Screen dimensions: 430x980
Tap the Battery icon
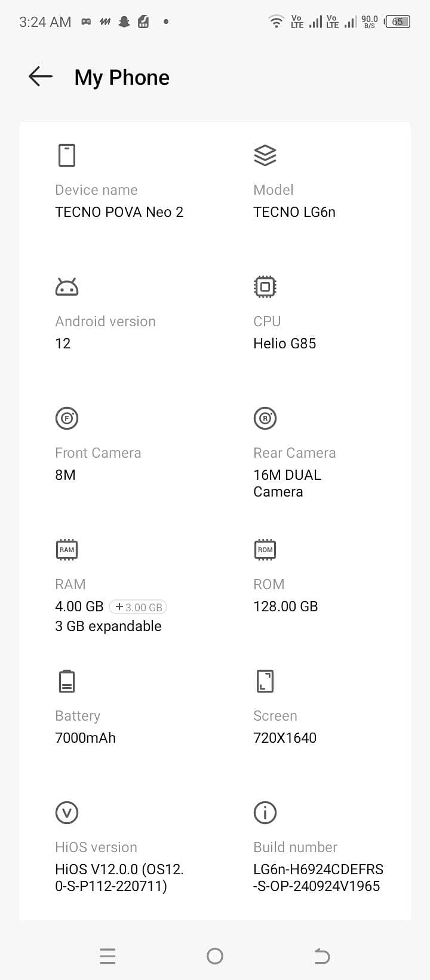pyautogui.click(x=67, y=681)
